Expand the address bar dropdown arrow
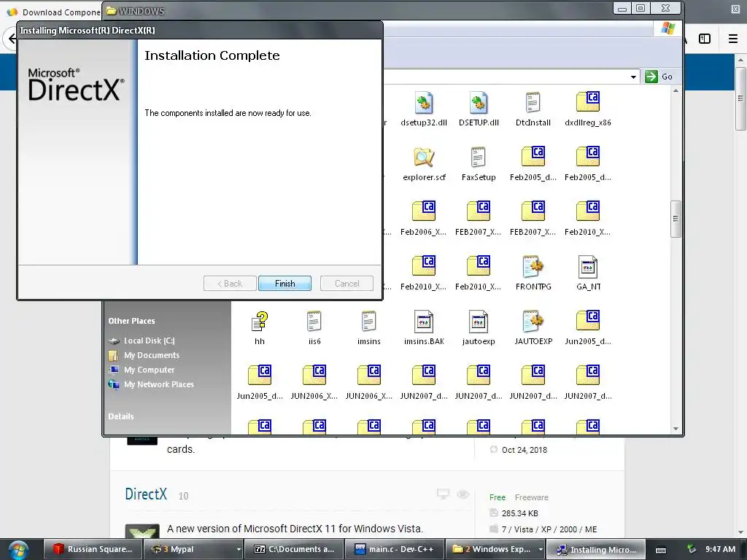Image resolution: width=747 pixels, height=560 pixels. tap(633, 77)
